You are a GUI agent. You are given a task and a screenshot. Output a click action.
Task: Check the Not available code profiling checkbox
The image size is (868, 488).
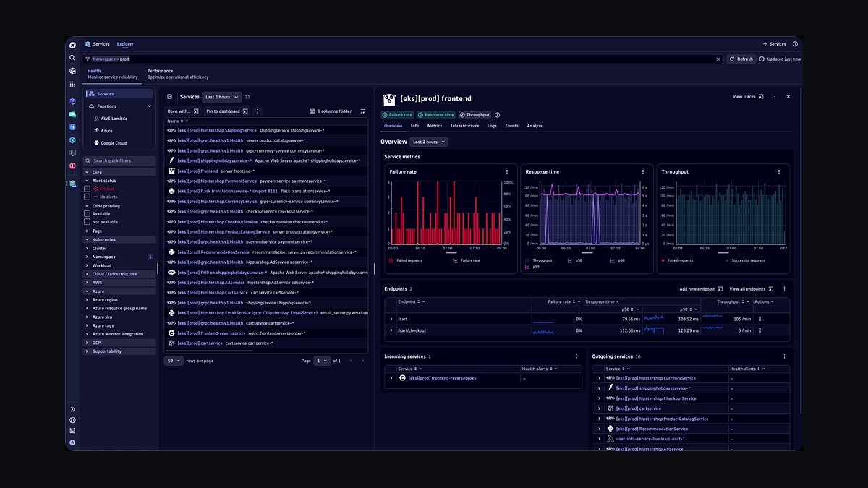pyautogui.click(x=88, y=222)
